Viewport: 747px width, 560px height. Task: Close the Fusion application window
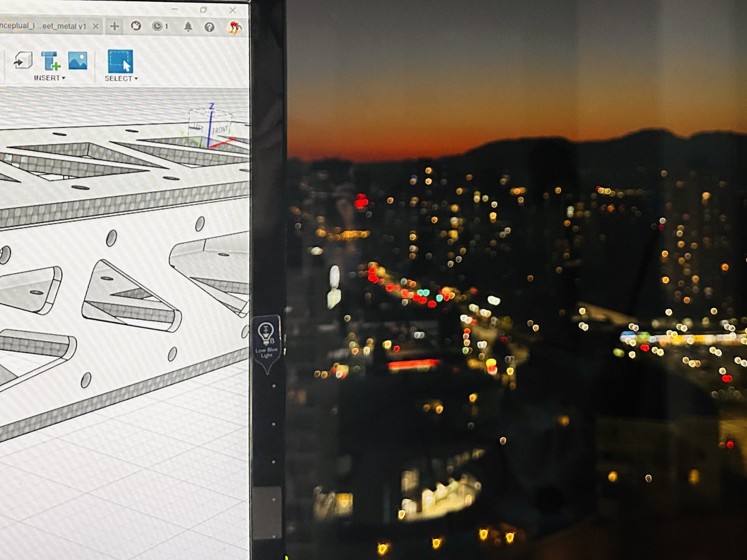click(x=233, y=10)
